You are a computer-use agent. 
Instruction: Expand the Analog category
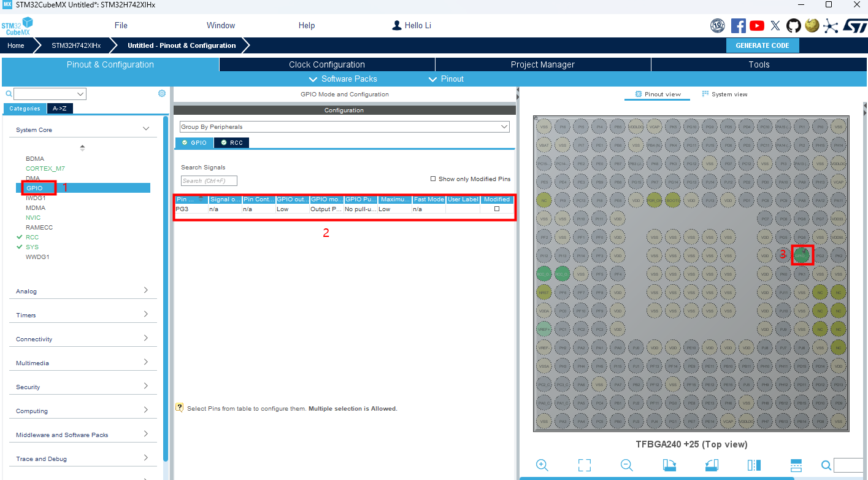tap(146, 290)
